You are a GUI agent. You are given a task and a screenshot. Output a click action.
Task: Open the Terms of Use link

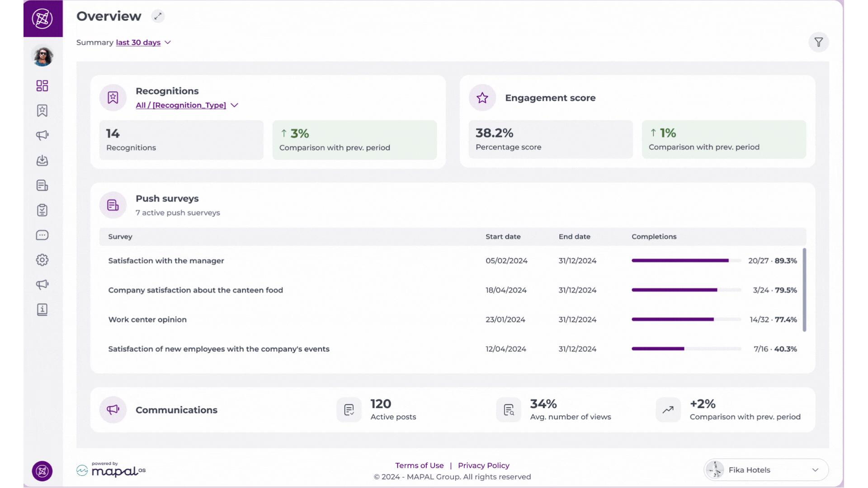[x=420, y=465]
